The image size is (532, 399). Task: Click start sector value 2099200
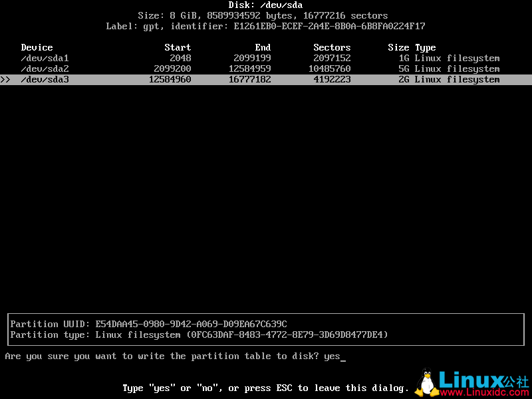(x=172, y=69)
